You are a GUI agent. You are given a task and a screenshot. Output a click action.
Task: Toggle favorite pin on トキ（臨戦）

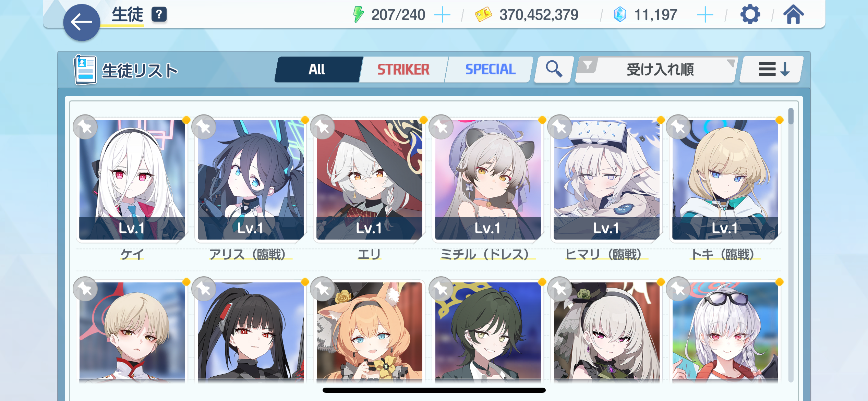[678, 127]
